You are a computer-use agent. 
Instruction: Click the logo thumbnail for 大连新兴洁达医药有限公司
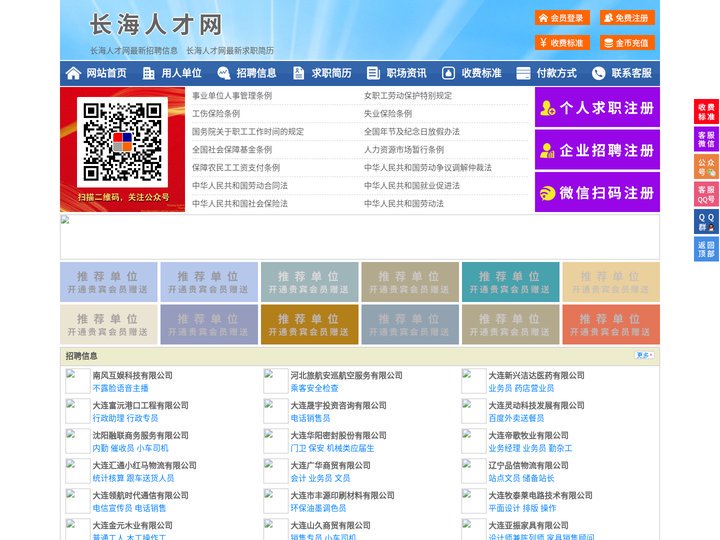[473, 381]
